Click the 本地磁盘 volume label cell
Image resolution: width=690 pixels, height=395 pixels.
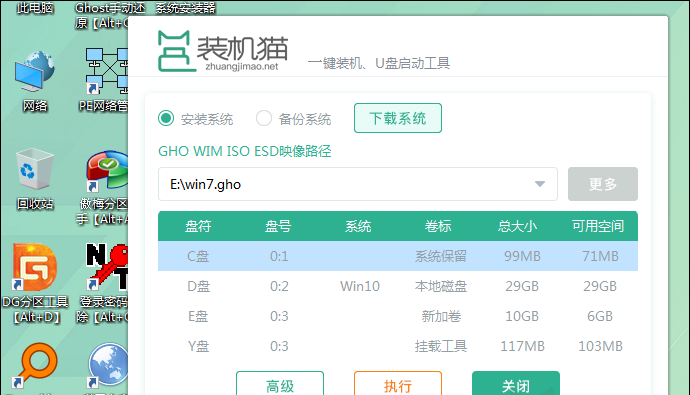click(x=440, y=286)
